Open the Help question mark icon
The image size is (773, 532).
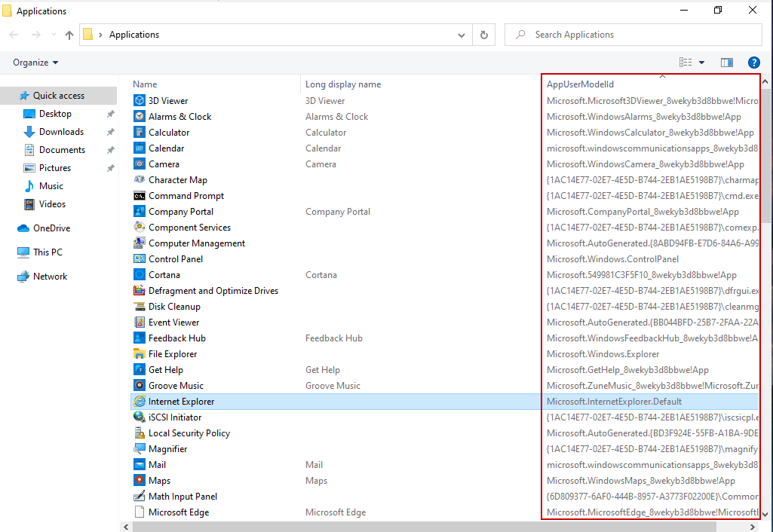tap(753, 63)
